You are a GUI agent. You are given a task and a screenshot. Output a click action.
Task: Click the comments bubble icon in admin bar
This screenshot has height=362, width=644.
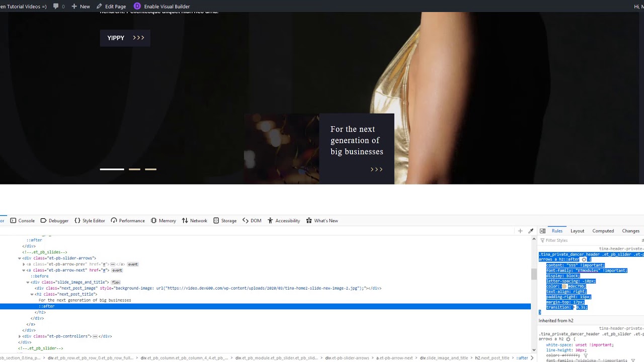[x=56, y=6]
